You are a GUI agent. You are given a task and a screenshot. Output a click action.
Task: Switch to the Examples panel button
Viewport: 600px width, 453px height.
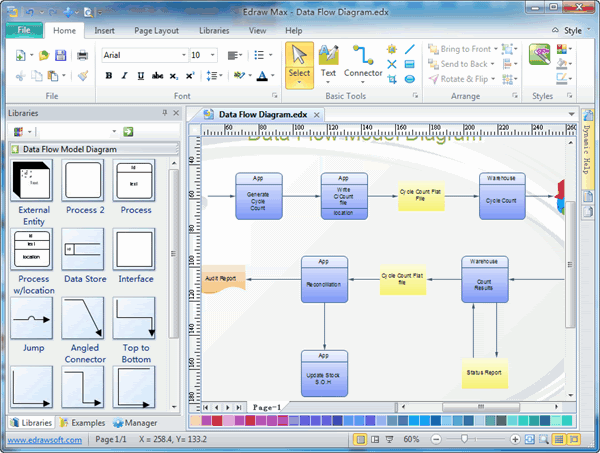pos(83,423)
